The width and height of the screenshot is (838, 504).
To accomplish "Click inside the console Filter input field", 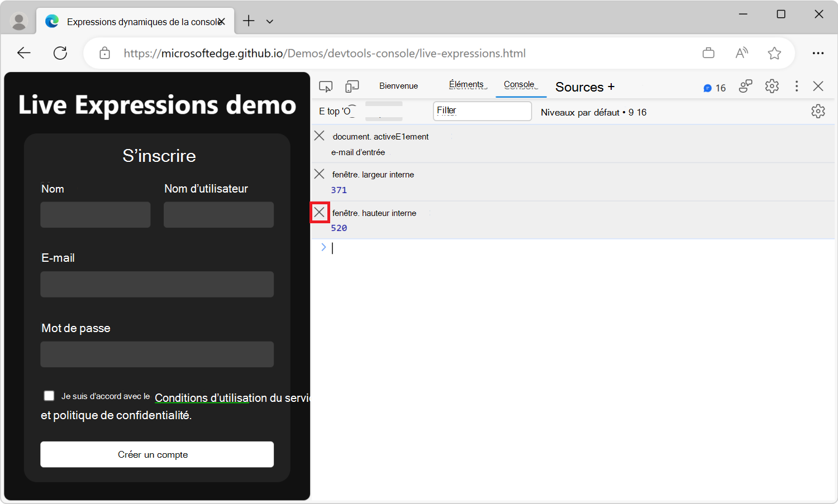I will click(x=482, y=111).
